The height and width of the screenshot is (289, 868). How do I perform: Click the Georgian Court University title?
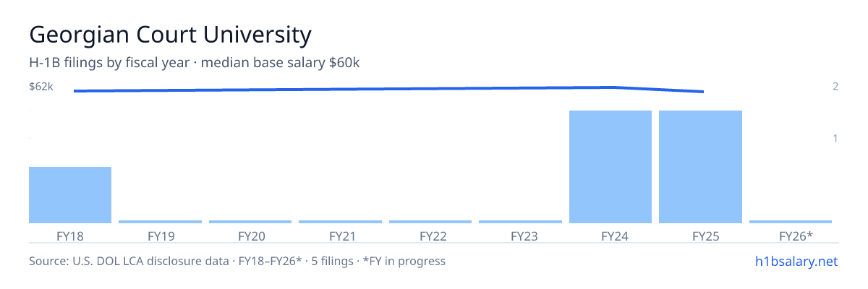point(170,35)
